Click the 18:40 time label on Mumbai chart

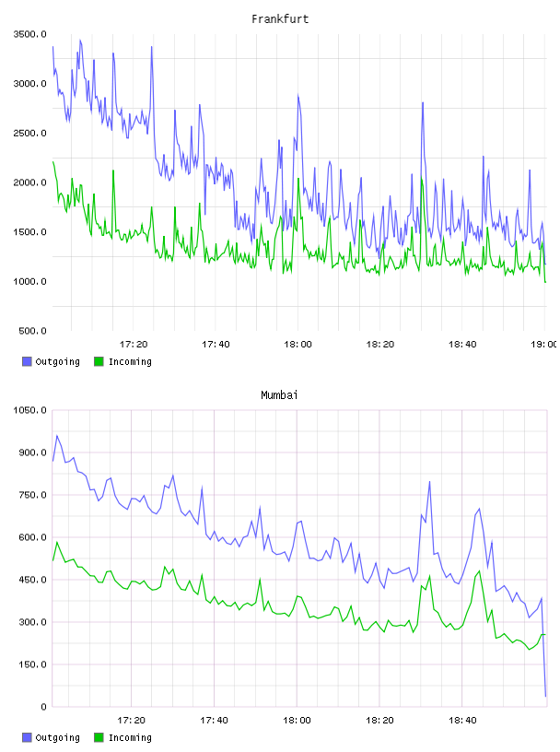click(x=462, y=720)
